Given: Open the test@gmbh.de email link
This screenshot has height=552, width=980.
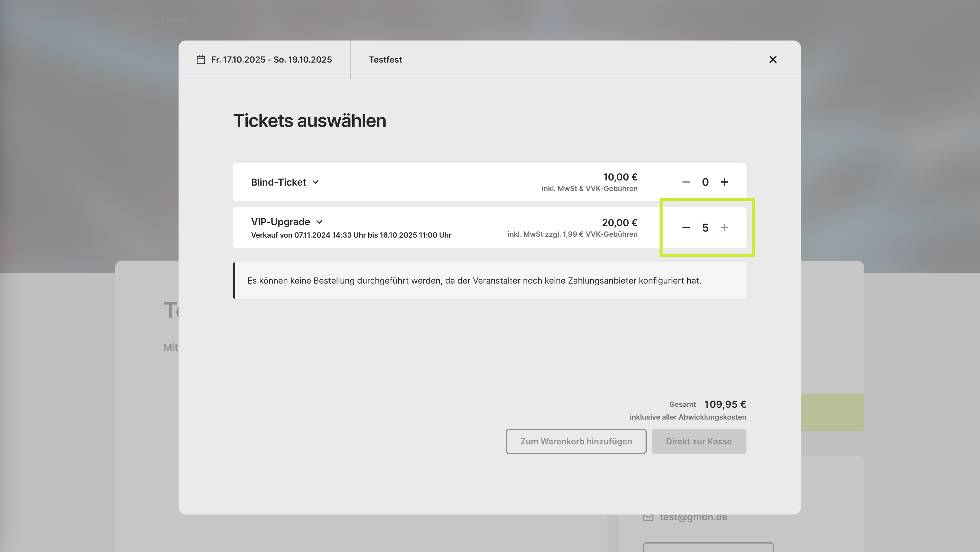Looking at the screenshot, I should pyautogui.click(x=694, y=517).
